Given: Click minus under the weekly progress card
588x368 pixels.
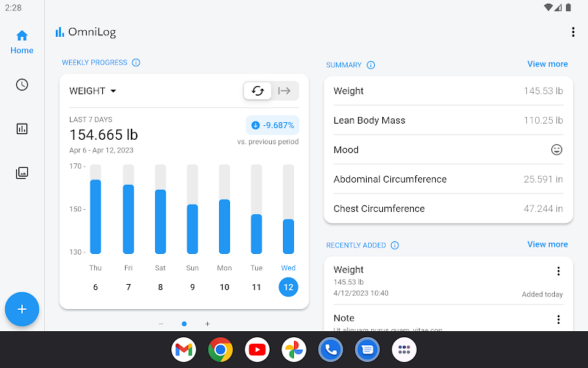Looking at the screenshot, I should [x=161, y=324].
